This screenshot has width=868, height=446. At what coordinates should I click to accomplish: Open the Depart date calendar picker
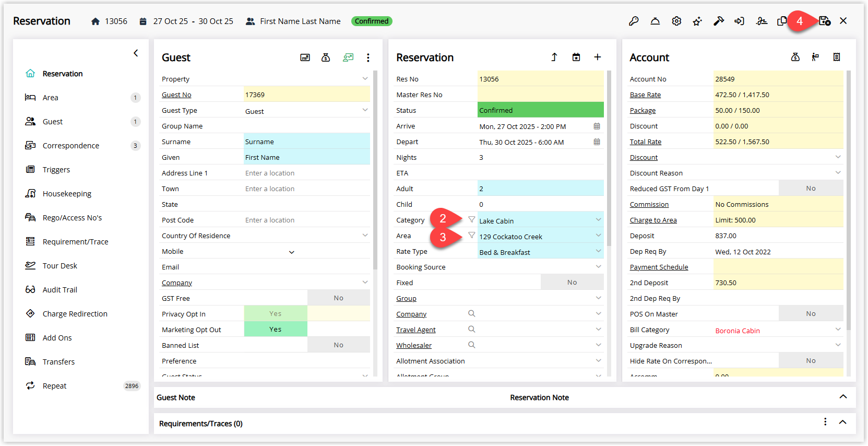597,142
